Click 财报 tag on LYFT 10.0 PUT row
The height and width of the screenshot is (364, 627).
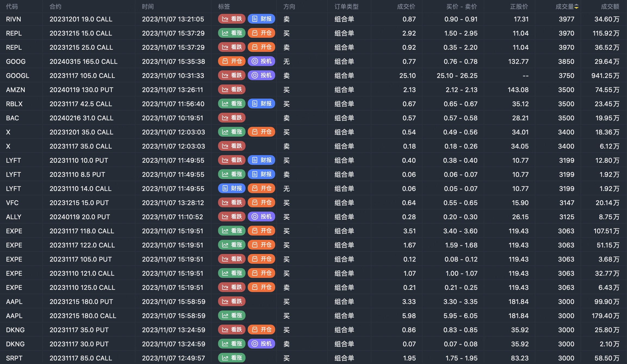tap(262, 160)
